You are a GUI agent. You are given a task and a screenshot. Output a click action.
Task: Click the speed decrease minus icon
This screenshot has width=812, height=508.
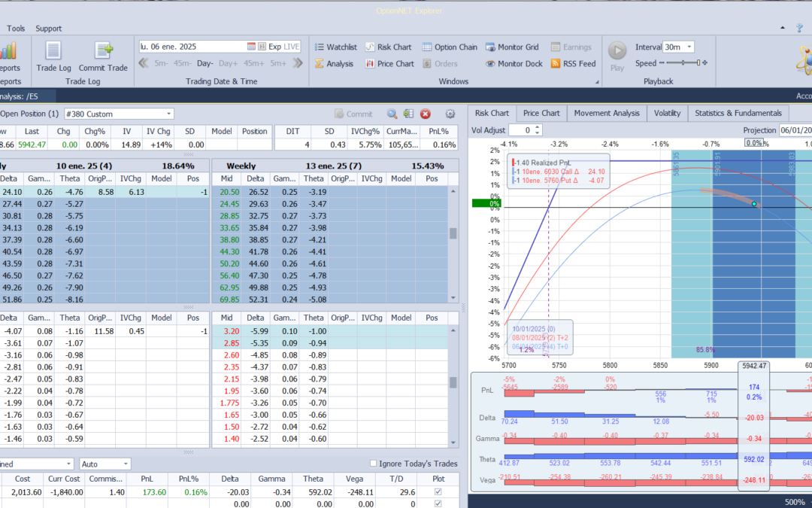pyautogui.click(x=662, y=62)
